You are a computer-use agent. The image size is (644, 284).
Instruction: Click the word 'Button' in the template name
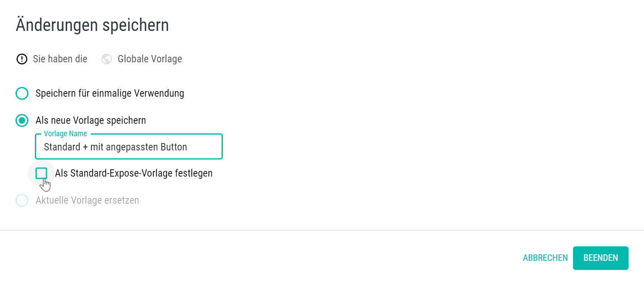pos(174,147)
